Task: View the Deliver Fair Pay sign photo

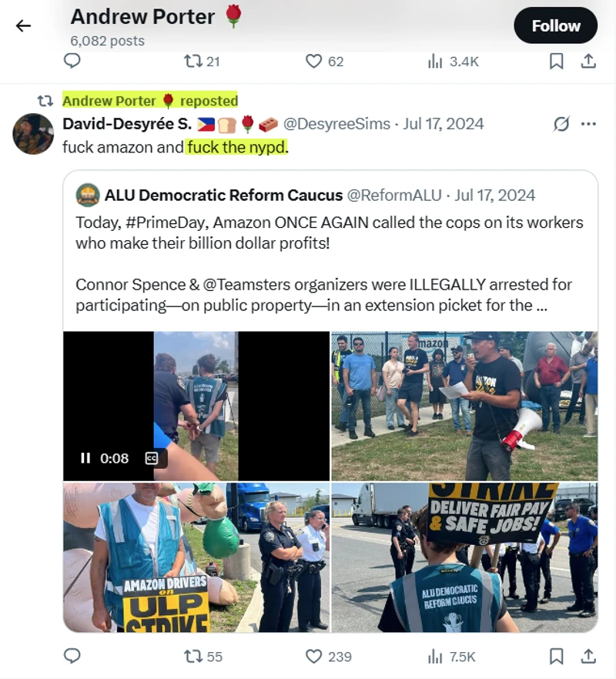Action: (464, 557)
